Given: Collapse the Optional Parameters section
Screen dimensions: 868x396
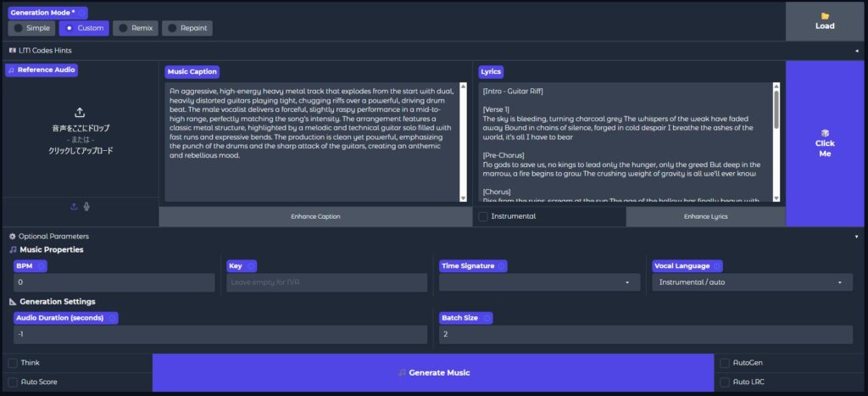Looking at the screenshot, I should (x=856, y=237).
